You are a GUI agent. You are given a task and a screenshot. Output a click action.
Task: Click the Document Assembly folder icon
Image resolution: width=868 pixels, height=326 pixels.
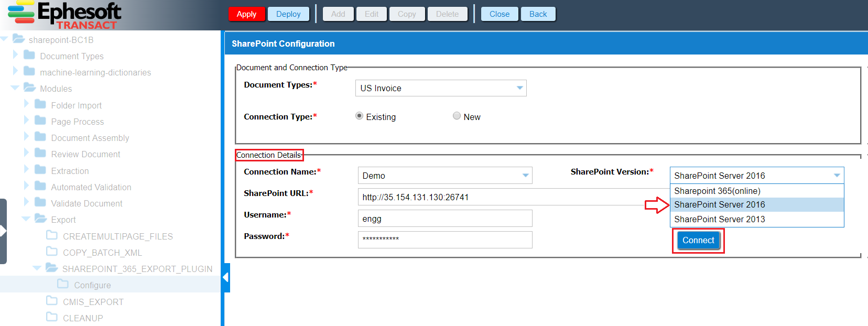(40, 137)
